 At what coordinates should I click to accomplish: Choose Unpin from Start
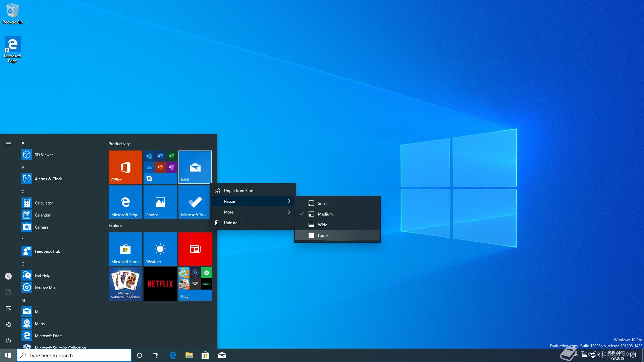pos(238,190)
